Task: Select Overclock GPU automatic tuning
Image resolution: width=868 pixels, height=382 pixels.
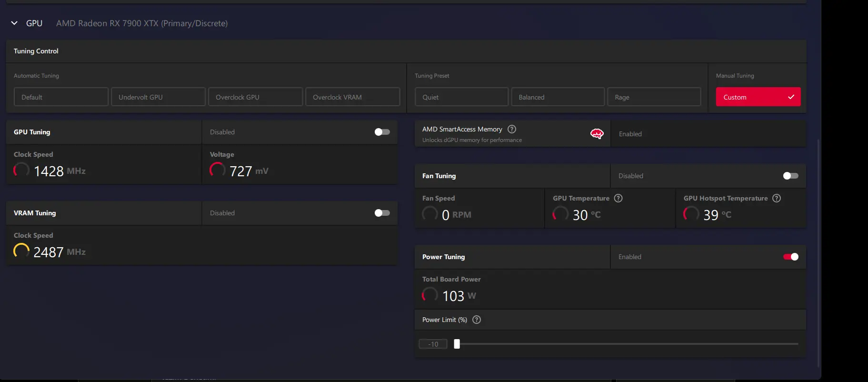Action: (x=255, y=97)
